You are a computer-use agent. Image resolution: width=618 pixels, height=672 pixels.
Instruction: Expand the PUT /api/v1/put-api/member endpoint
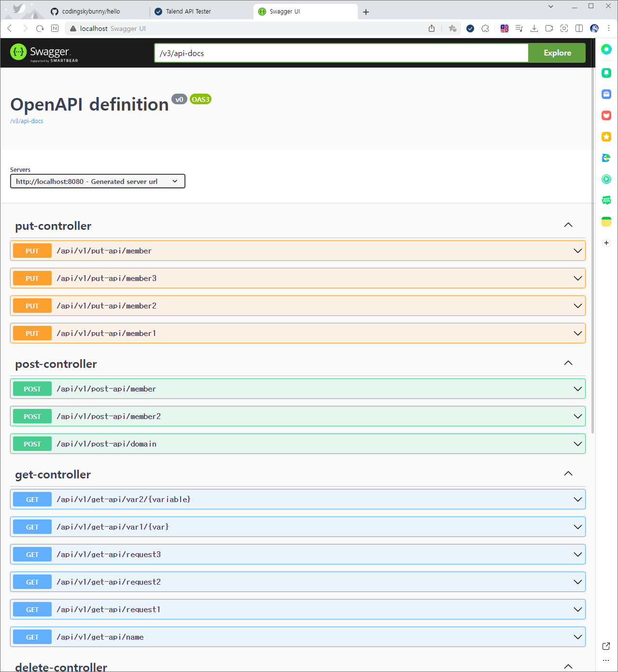click(297, 251)
